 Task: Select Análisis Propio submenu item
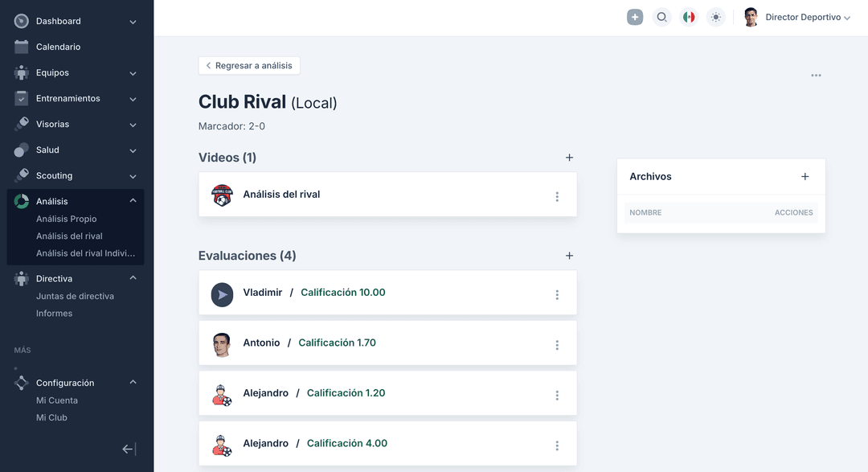click(66, 219)
